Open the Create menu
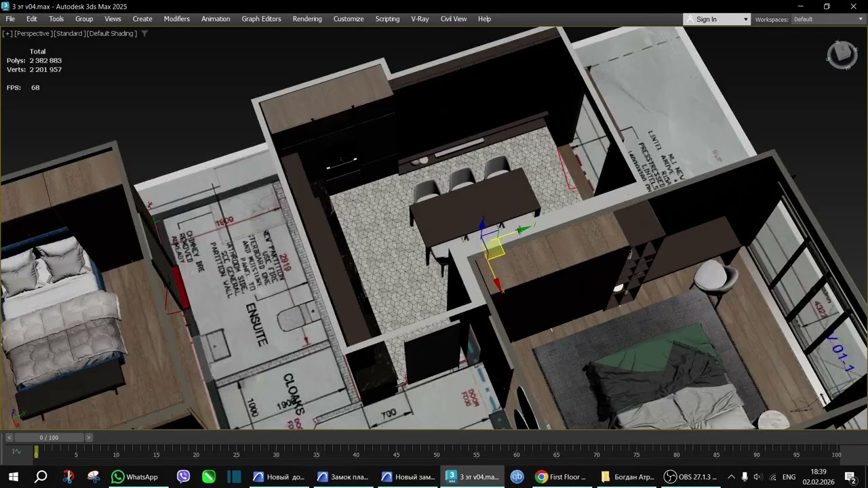The height and width of the screenshot is (488, 868). pos(142,19)
